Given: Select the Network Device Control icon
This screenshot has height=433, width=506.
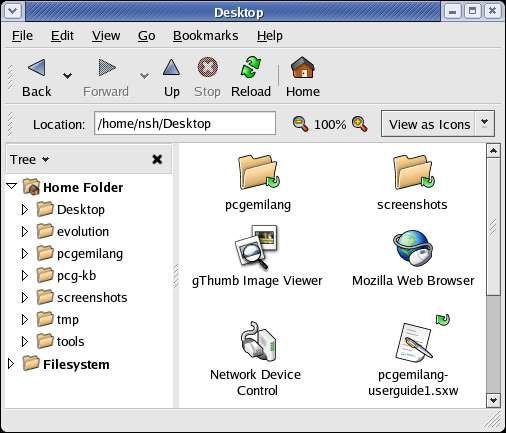Looking at the screenshot, I should click(x=256, y=359).
